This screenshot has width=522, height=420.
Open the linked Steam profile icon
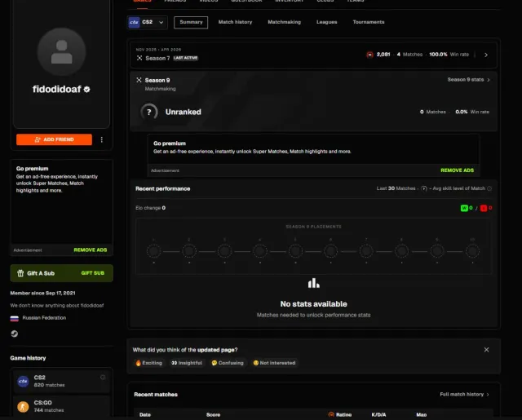15,334
